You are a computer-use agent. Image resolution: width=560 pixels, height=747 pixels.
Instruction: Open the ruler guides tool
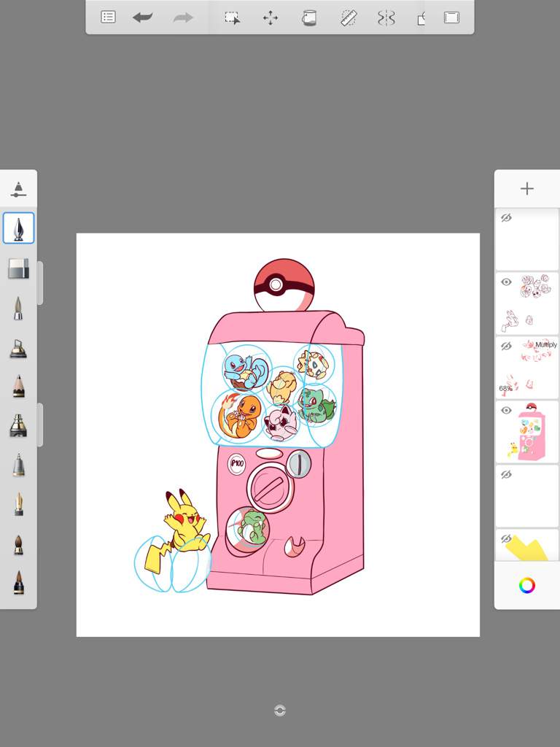click(x=349, y=18)
